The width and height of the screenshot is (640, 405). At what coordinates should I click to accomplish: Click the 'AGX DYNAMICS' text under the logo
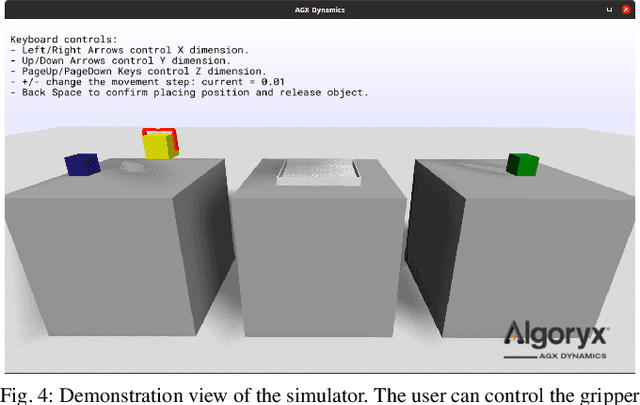click(564, 353)
